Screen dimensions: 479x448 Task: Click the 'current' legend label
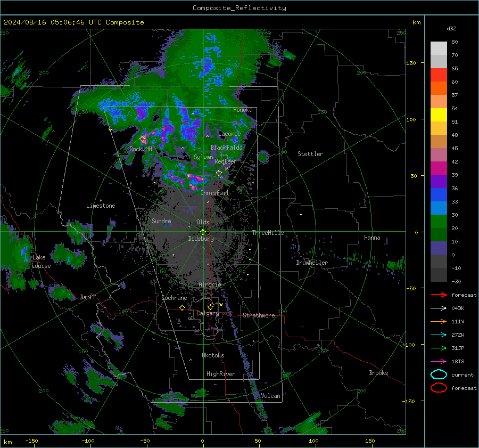[463, 374]
